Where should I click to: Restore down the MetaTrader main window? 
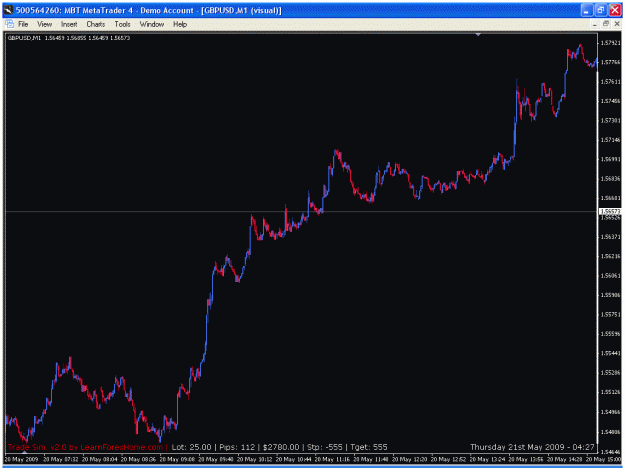click(x=600, y=10)
